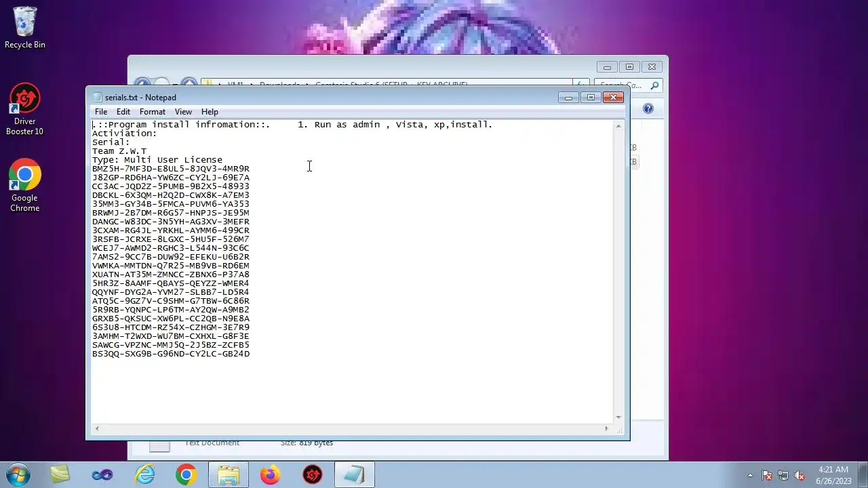Click the 'Run as admin' text

pos(347,125)
